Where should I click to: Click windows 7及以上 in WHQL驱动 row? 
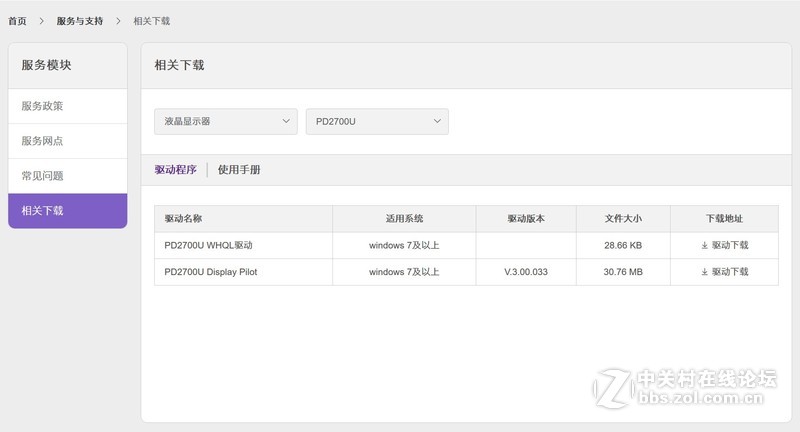pyautogui.click(x=404, y=245)
